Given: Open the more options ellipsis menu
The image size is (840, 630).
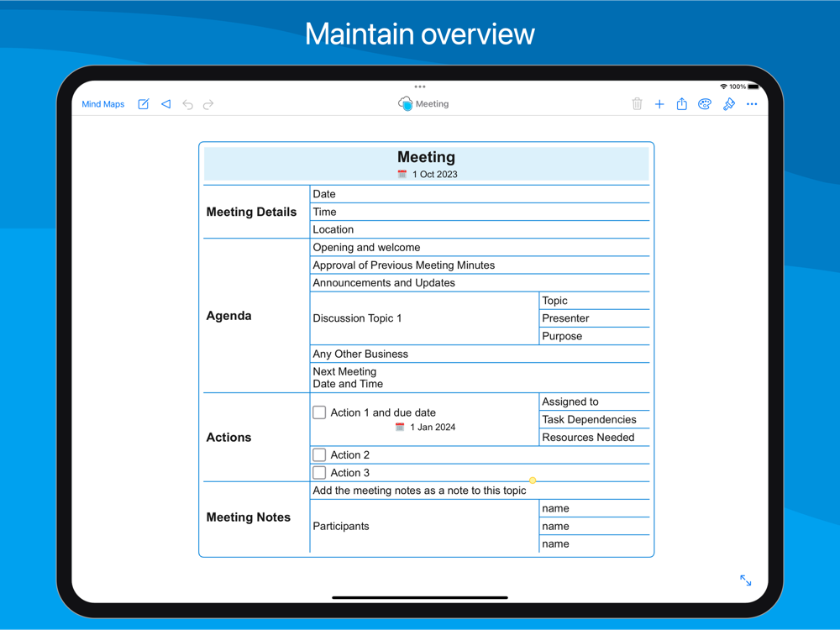Looking at the screenshot, I should click(x=752, y=104).
